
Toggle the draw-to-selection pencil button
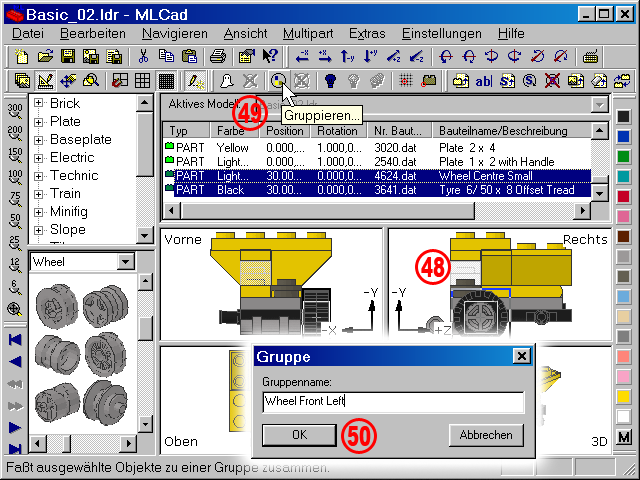click(195, 81)
